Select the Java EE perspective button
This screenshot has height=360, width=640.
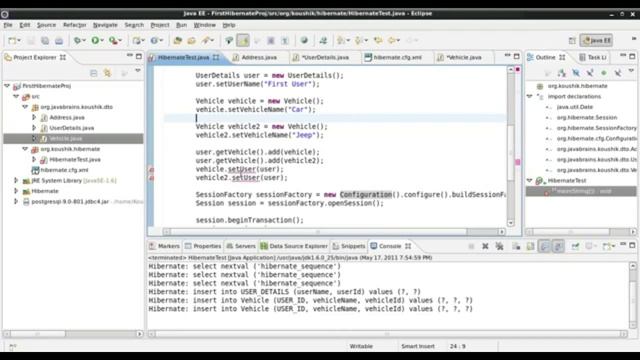pyautogui.click(x=596, y=40)
